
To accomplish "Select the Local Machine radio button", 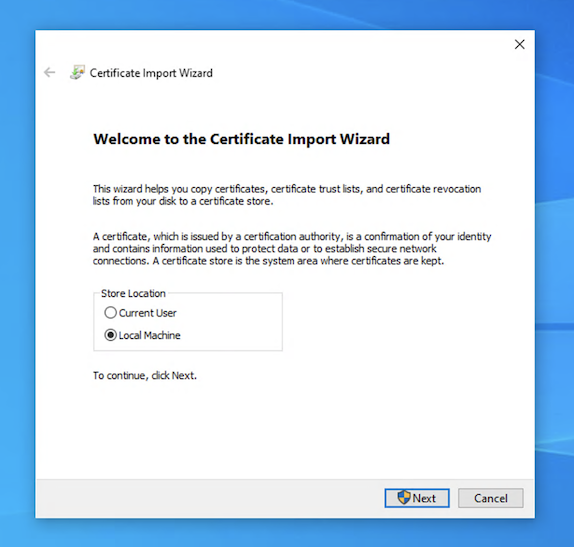I will tap(111, 335).
